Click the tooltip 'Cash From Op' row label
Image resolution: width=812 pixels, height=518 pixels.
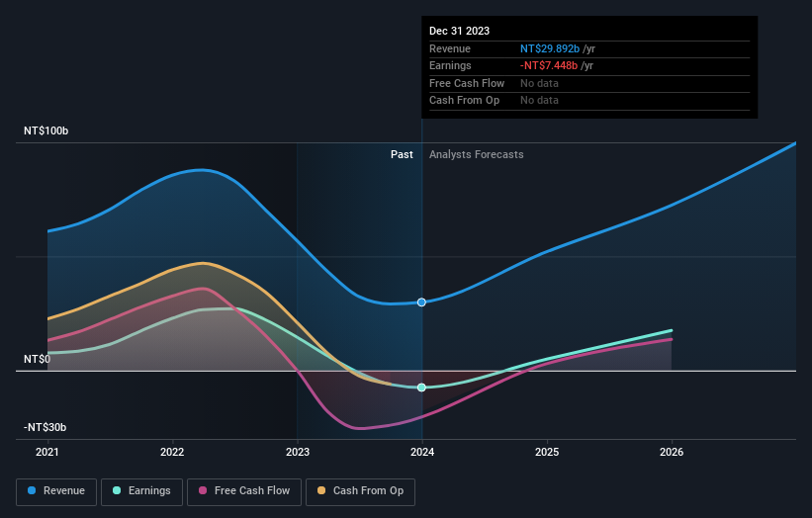tap(465, 101)
